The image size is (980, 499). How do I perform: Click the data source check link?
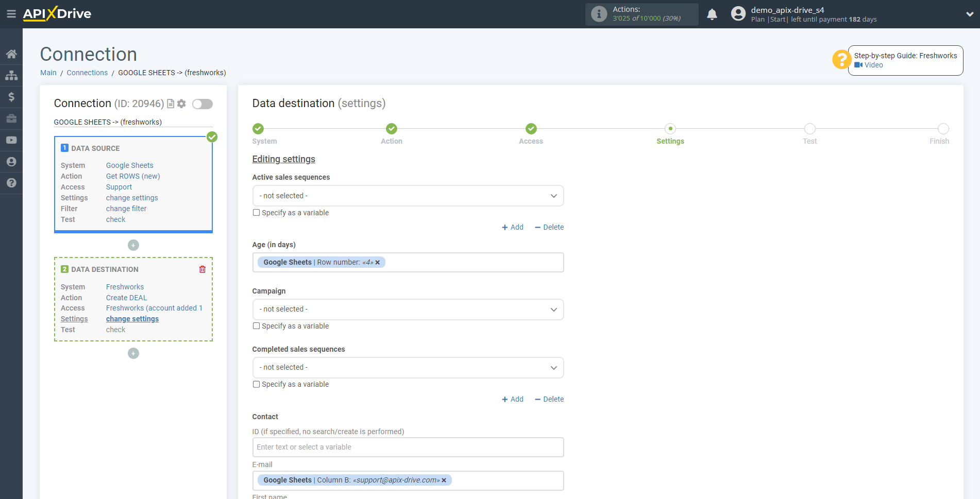point(115,219)
